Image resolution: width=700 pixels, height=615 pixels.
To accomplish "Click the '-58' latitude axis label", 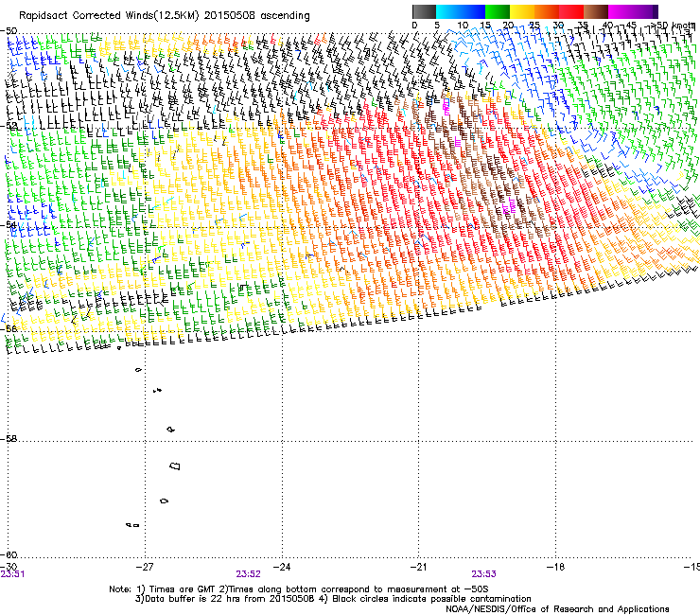I will click(9, 439).
